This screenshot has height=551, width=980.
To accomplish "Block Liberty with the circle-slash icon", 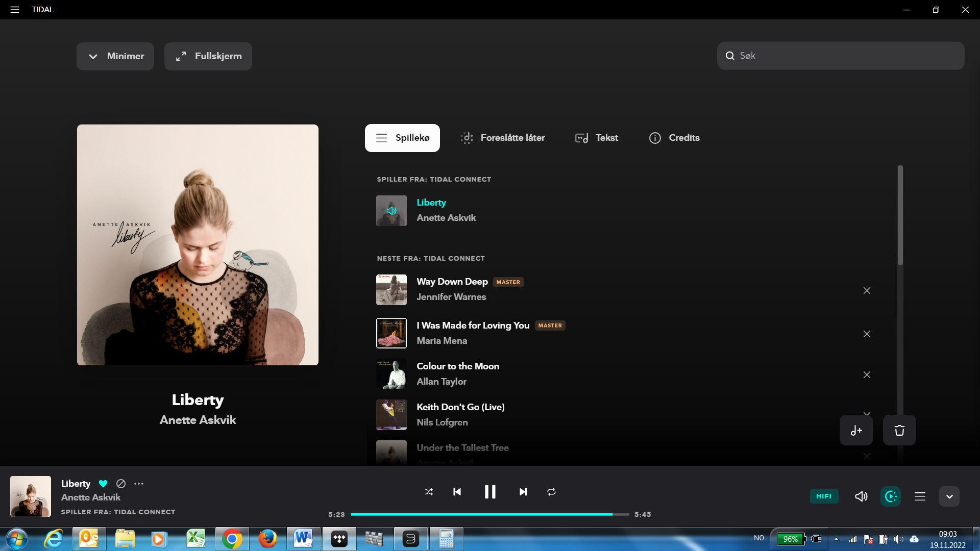I will pyautogui.click(x=121, y=484).
